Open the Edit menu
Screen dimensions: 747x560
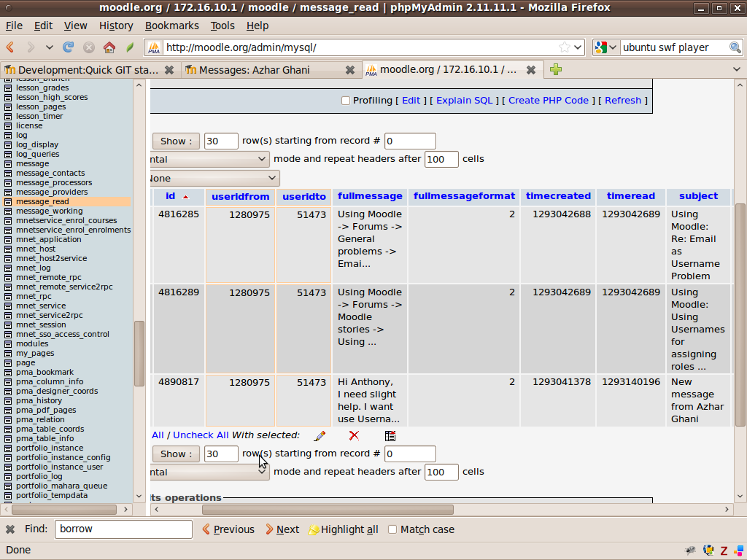43,26
